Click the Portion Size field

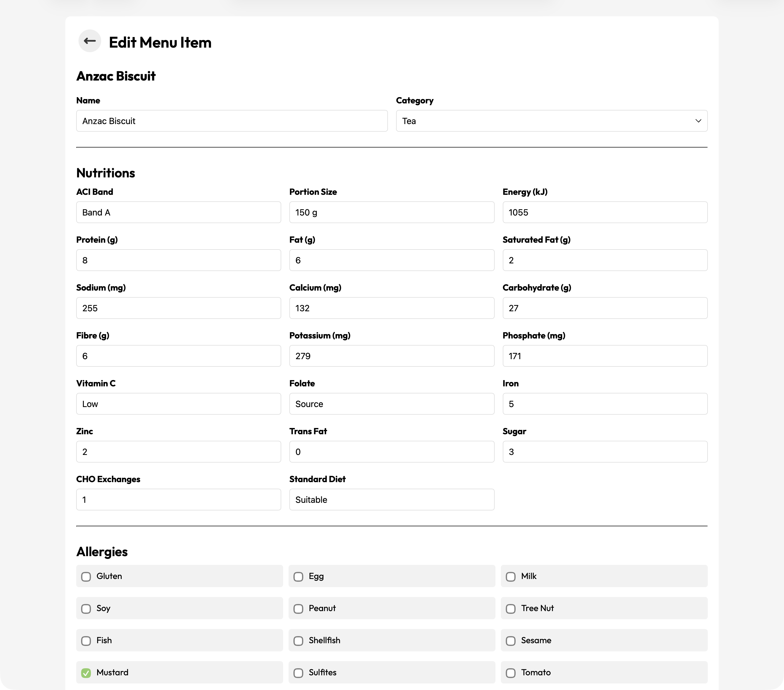(392, 212)
